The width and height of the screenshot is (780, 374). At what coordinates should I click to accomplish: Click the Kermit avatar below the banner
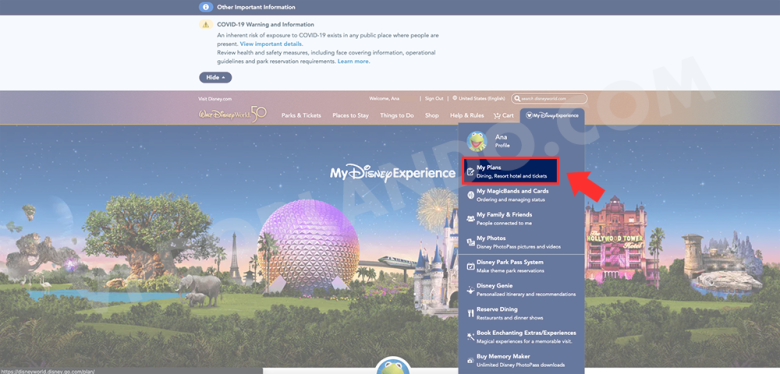[393, 366]
